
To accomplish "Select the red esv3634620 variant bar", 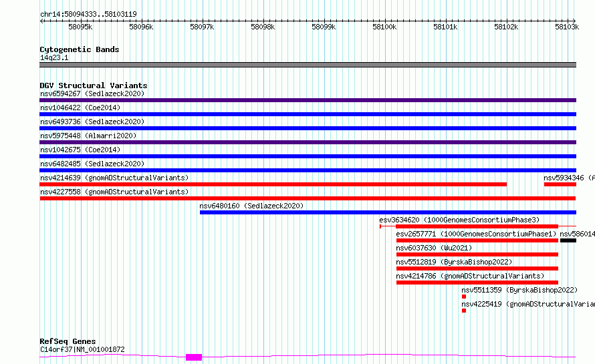I will [x=477, y=226].
